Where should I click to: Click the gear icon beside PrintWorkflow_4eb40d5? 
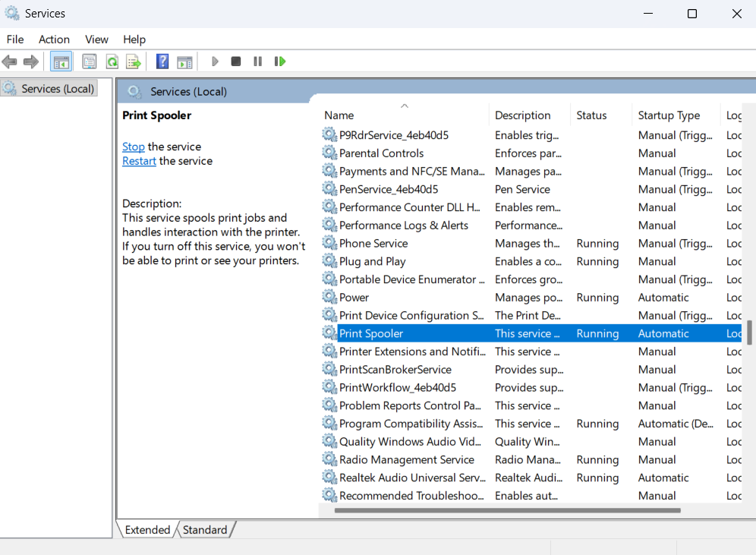point(329,387)
